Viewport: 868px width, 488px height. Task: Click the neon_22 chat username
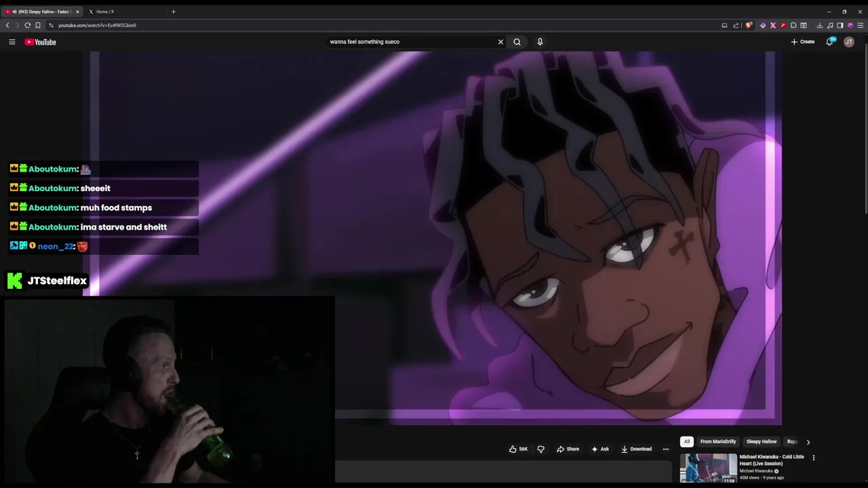pyautogui.click(x=56, y=246)
